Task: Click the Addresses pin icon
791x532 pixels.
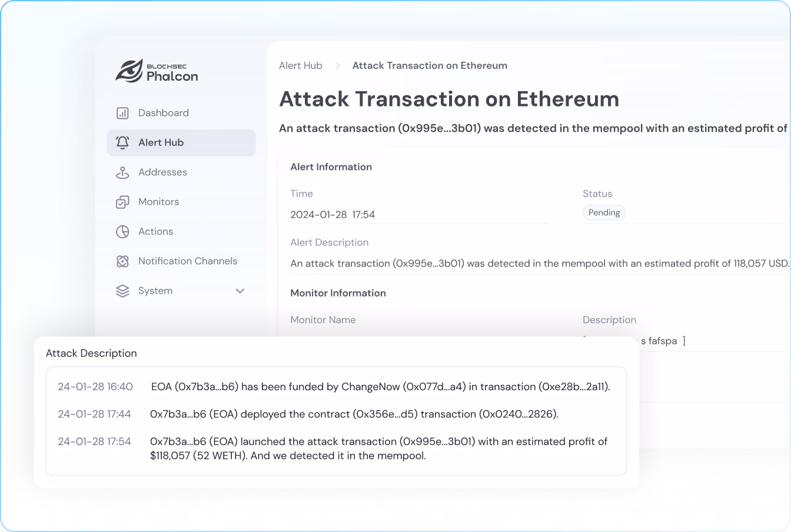Action: pos(122,172)
